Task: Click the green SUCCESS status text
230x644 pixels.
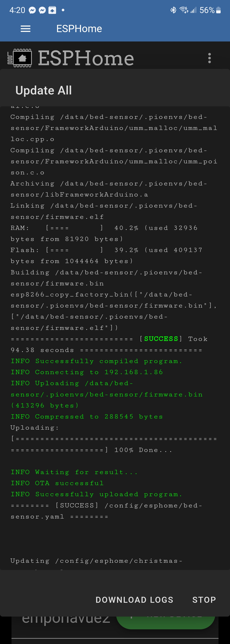Action: coord(161,339)
